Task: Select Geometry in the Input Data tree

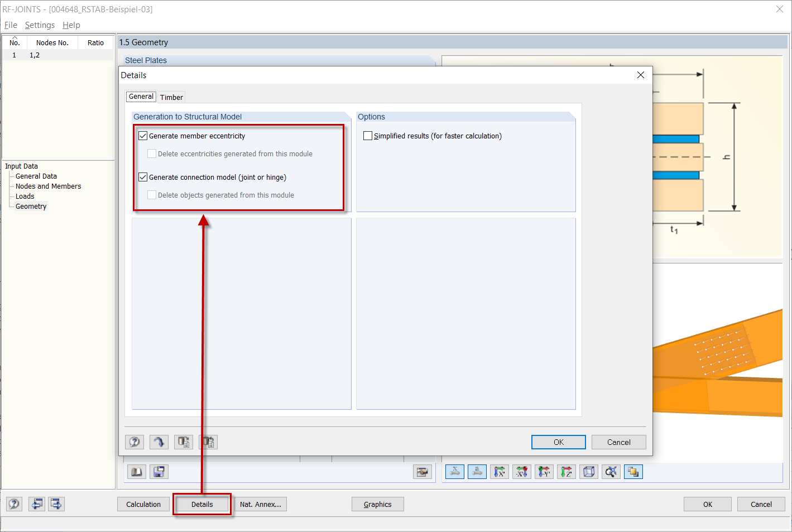Action: point(31,206)
